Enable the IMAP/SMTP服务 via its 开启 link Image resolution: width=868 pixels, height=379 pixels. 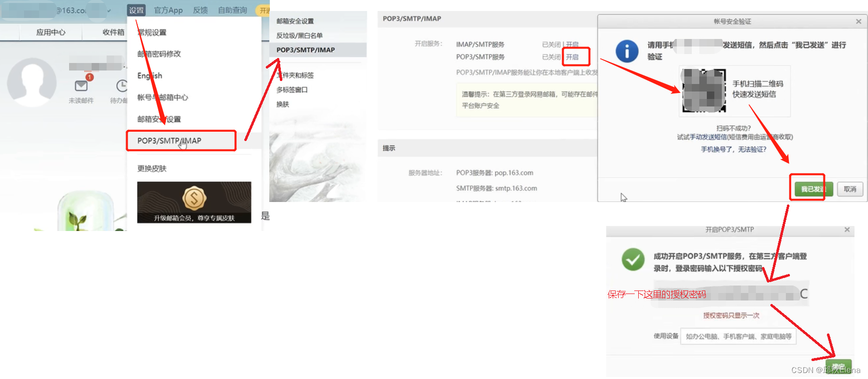572,44
